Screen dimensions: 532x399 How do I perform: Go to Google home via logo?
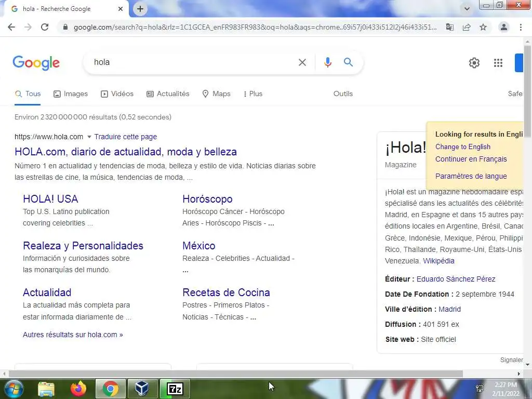tap(36, 63)
